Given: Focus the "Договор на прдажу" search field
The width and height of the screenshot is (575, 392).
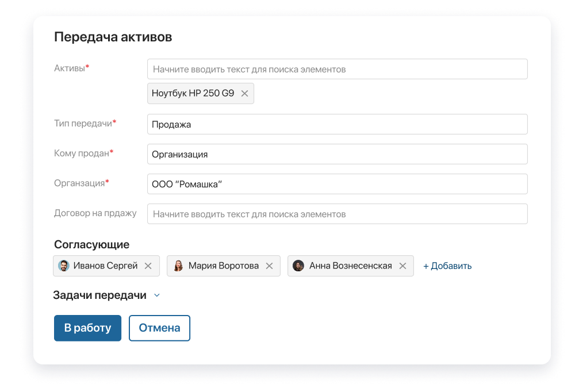Looking at the screenshot, I should pos(338,213).
